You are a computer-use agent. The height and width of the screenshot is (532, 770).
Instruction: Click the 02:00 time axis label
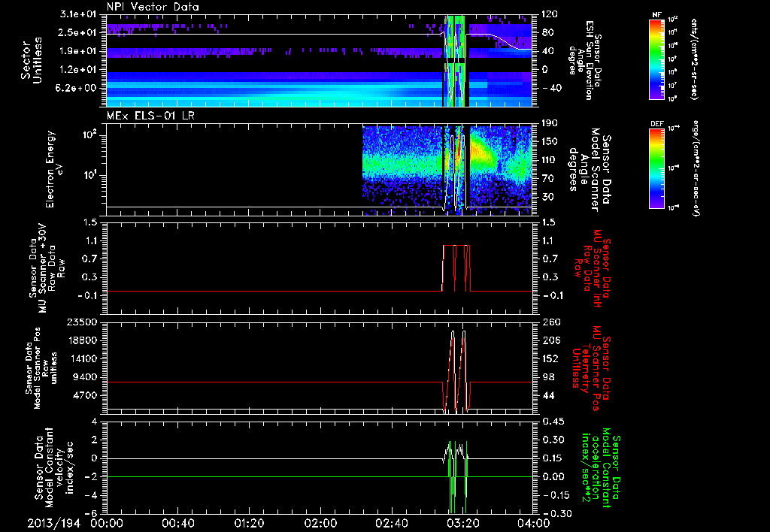[x=321, y=523]
